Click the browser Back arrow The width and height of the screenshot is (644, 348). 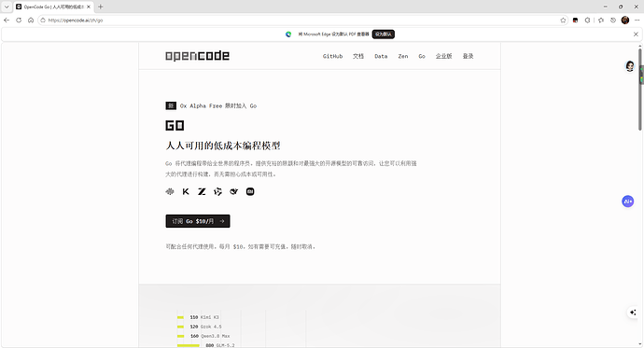click(7, 21)
